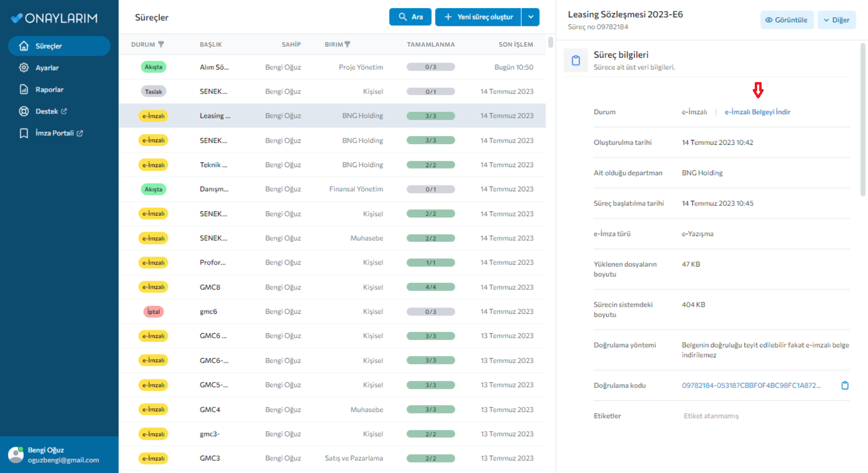
Task: Download via e-İmzalı Belgeyi İndir link
Action: (x=757, y=112)
